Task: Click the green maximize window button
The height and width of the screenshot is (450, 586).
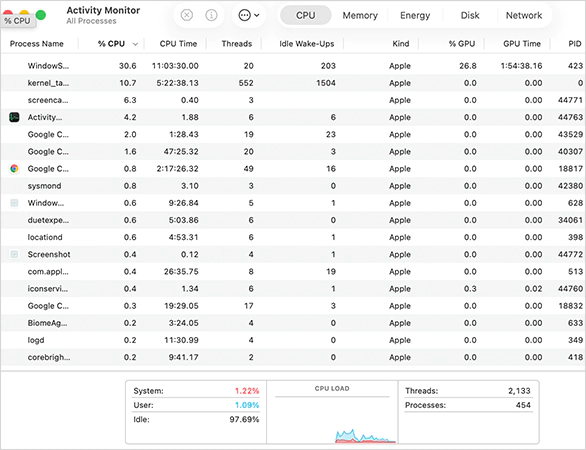Action: coord(41,15)
